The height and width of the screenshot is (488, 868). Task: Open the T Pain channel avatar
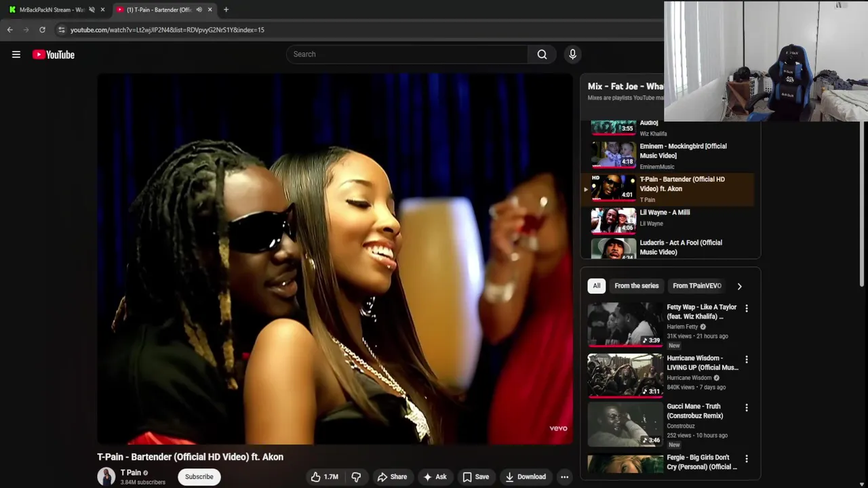point(106,476)
